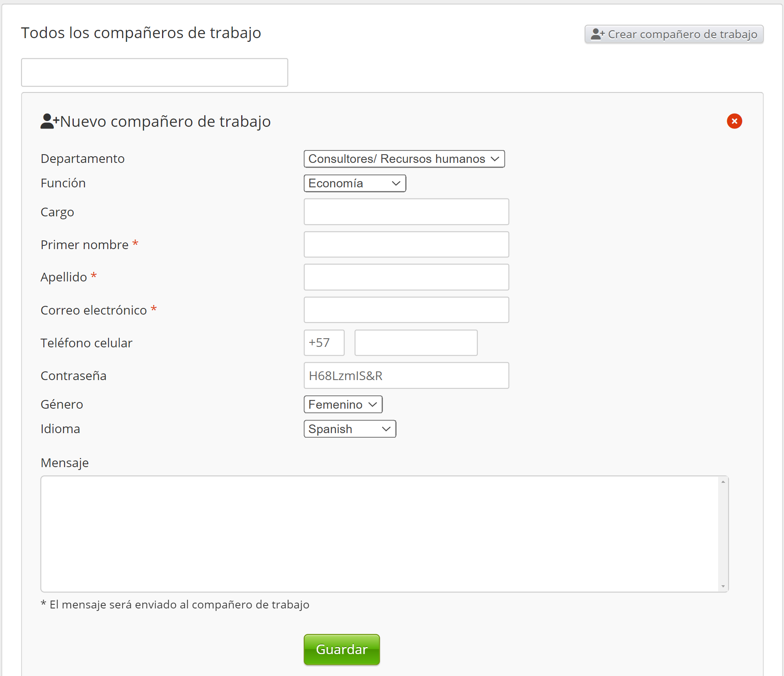Screen dimensions: 784x676
Task: Expand the Función dropdown showing Economía
Action: pos(355,184)
